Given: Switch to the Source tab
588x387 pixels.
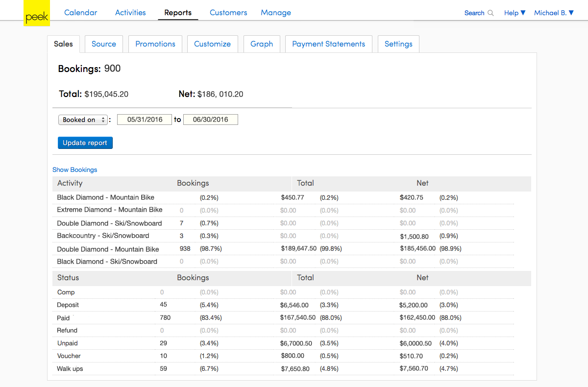Looking at the screenshot, I should [104, 44].
